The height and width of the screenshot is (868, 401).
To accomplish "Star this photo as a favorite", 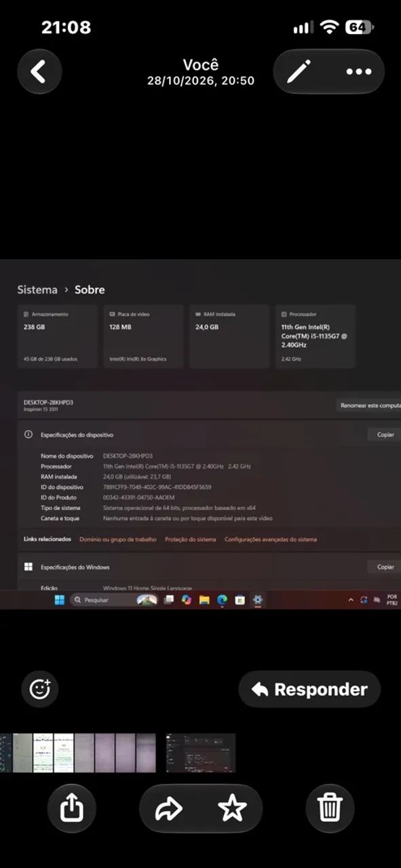I will 232,808.
